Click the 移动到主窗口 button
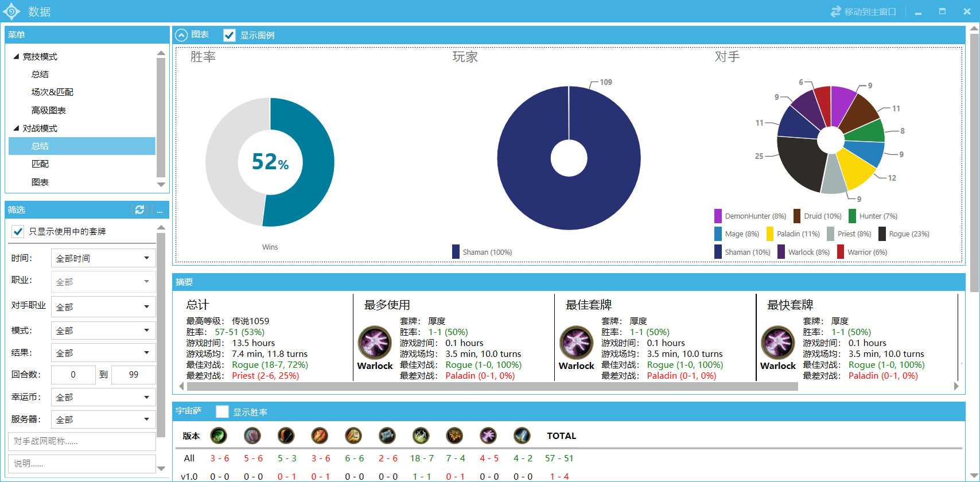This screenshot has height=482, width=980. (x=864, y=11)
